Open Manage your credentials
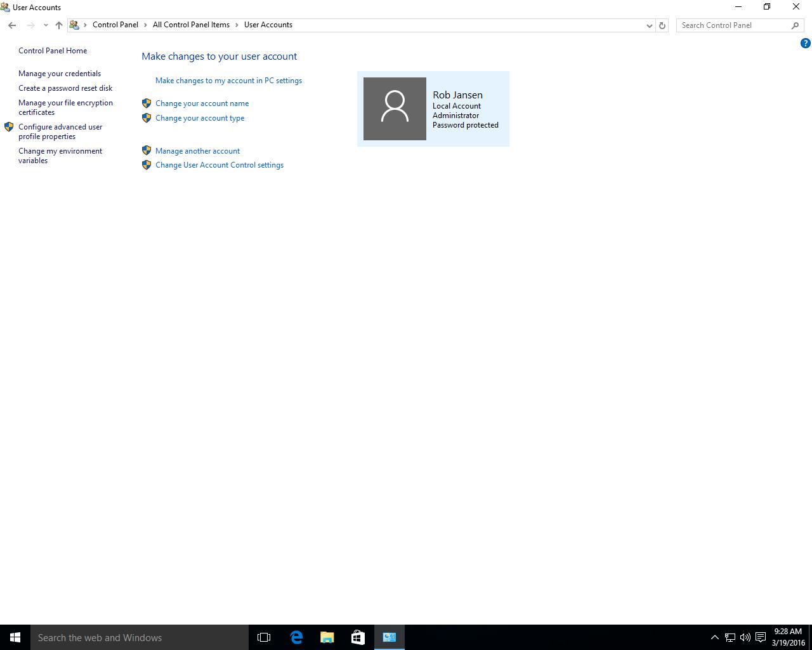 click(60, 74)
